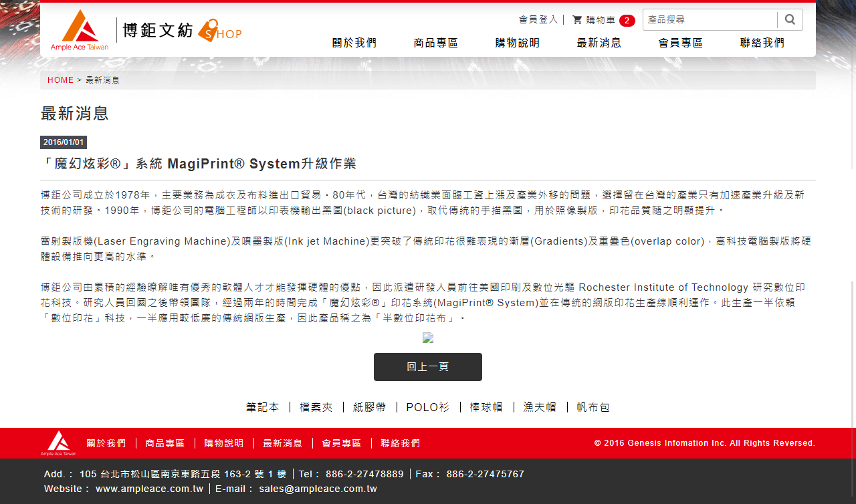Click the search magnifier icon

[790, 19]
